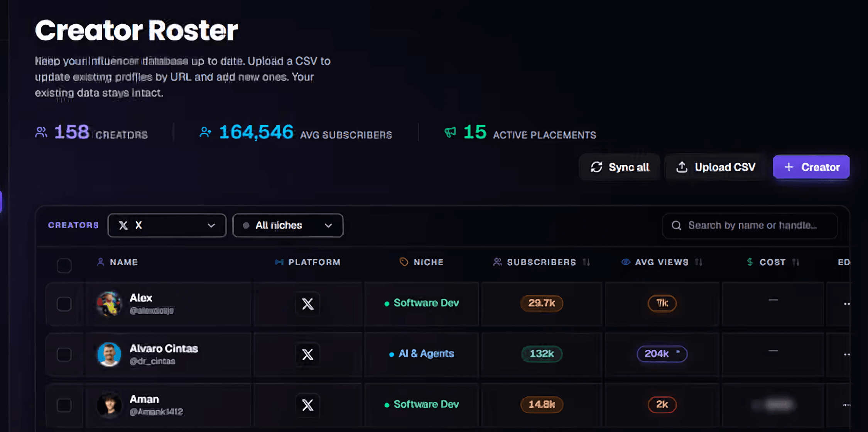
Task: Select the checkbox for Alex row
Action: 64,304
